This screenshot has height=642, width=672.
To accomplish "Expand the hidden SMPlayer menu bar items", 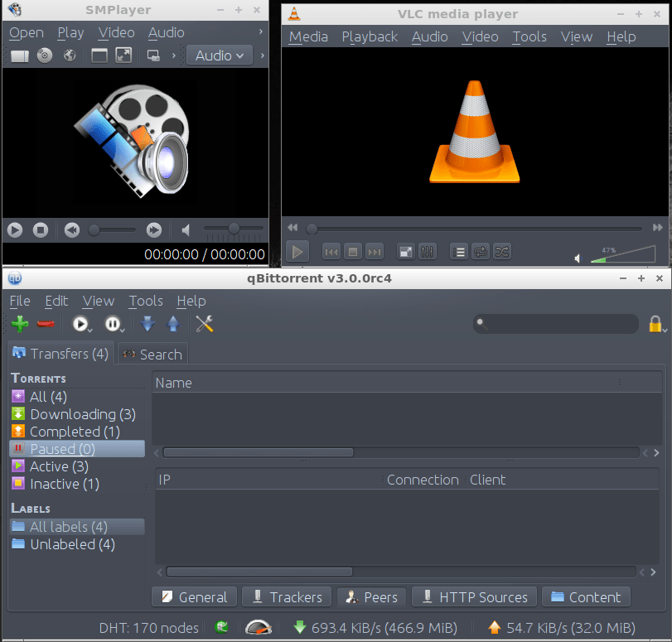I will point(260,31).
